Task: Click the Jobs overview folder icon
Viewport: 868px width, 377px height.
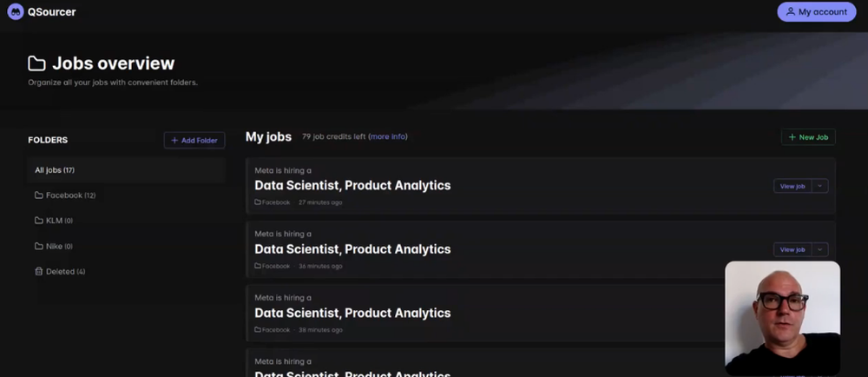Action: [x=36, y=63]
